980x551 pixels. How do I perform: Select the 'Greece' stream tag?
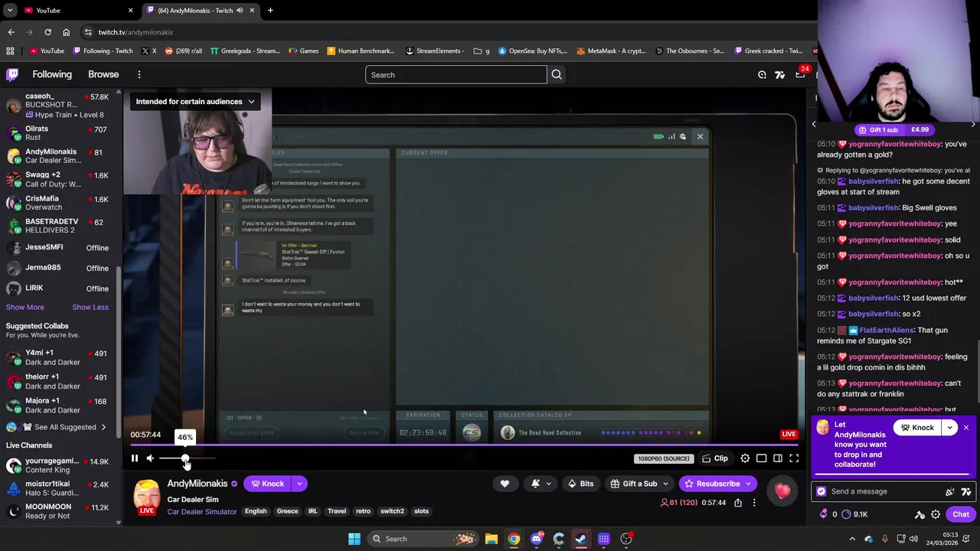tap(287, 511)
